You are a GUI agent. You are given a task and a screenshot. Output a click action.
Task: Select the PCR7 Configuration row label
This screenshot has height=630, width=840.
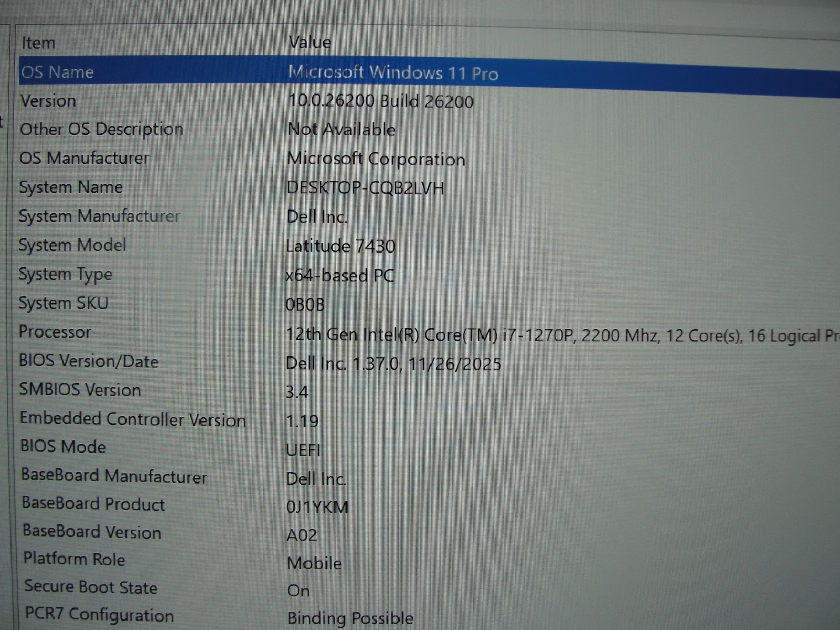[x=99, y=615]
